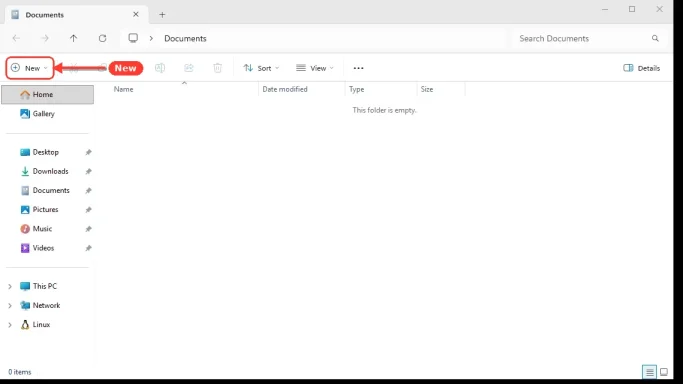Screen dimensions: 683x384
Task: Select Network in the sidebar
Action: tap(47, 305)
